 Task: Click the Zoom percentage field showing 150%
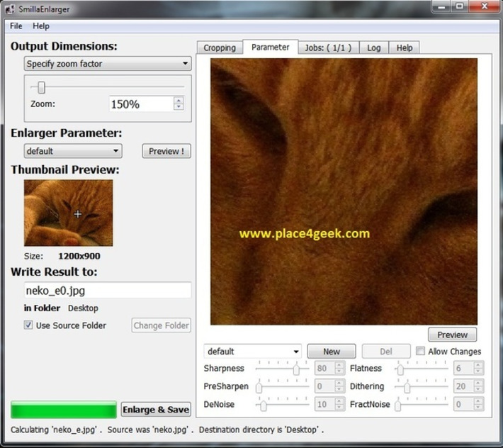point(141,104)
